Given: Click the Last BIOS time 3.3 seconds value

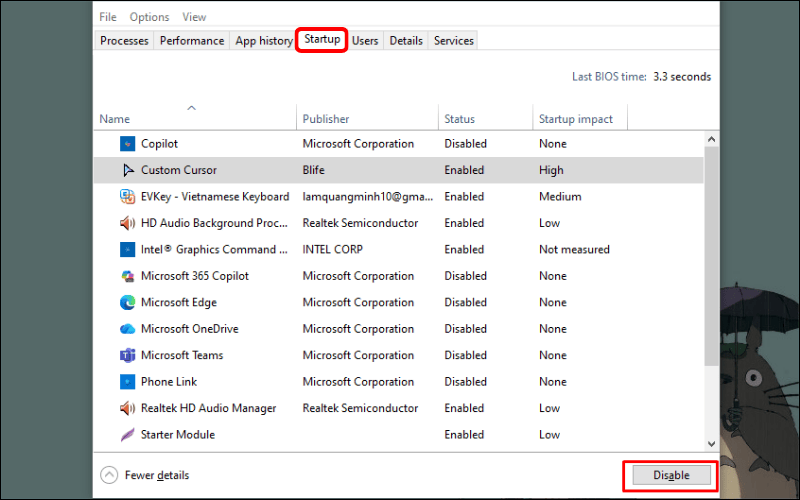Looking at the screenshot, I should click(x=682, y=77).
